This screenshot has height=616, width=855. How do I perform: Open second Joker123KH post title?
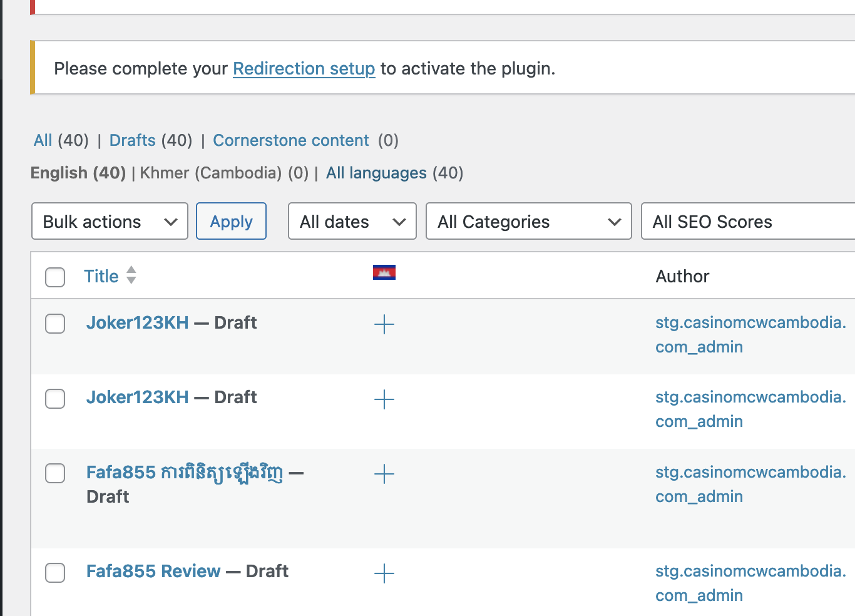[x=137, y=397]
